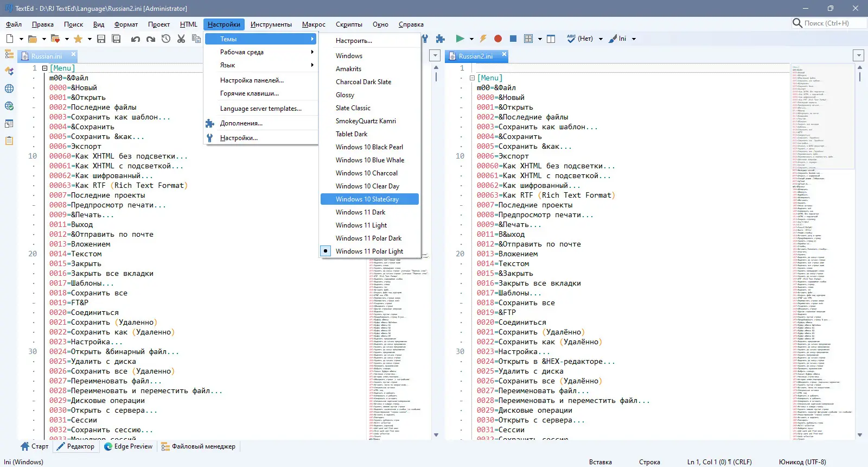The height and width of the screenshot is (467, 868).
Task: Click the clipboard icon in left sidebar
Action: pyautogui.click(x=9, y=141)
